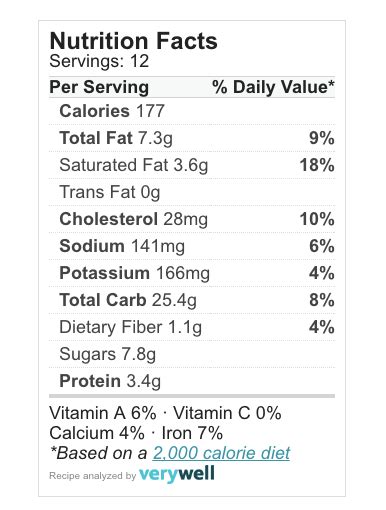Screen dimensions: 386x510
Task: Click the Total Fat 7.3g row
Action: tap(192, 138)
